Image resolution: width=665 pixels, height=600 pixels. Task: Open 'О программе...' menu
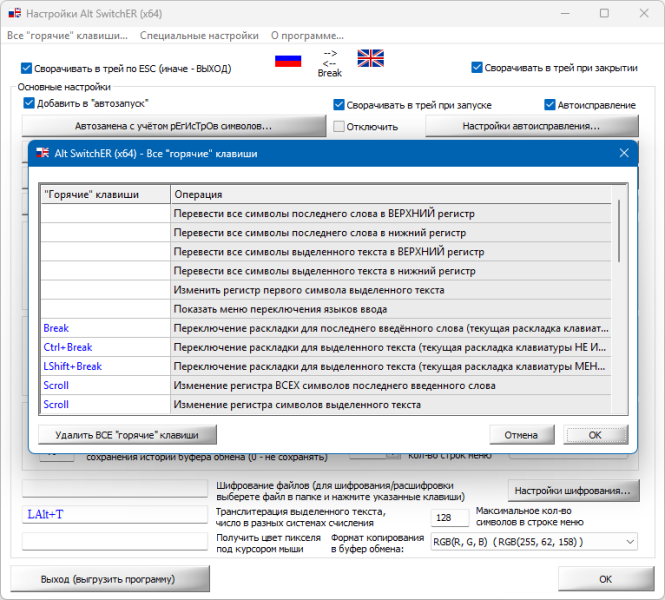pos(307,36)
